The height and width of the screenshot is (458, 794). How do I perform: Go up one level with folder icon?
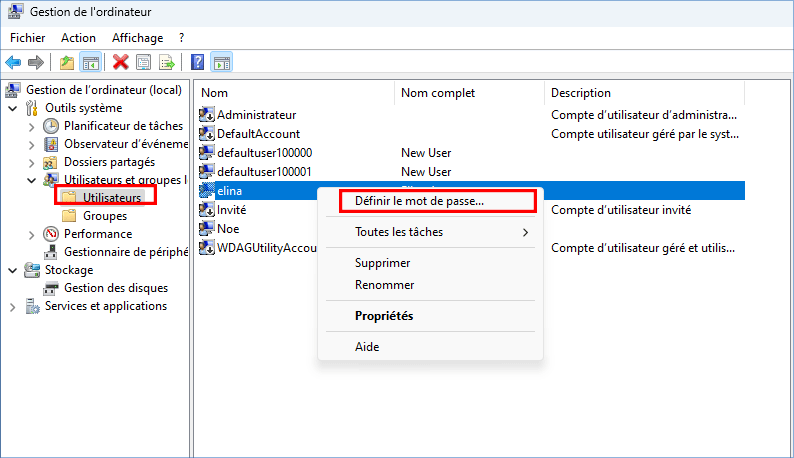[x=67, y=63]
